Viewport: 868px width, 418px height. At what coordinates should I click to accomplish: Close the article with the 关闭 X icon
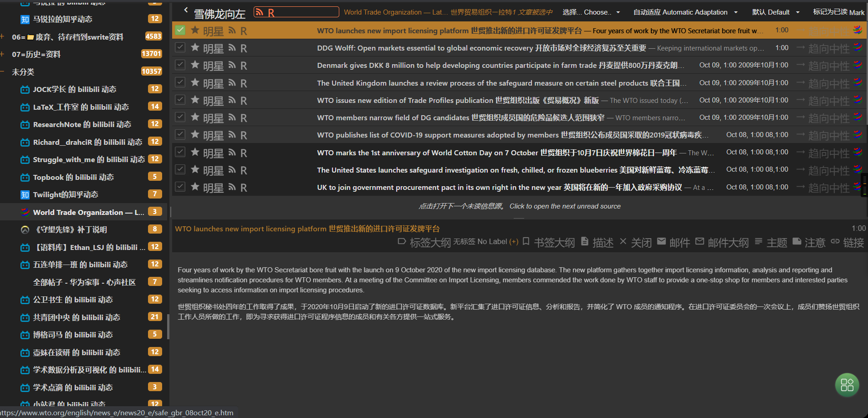(623, 242)
